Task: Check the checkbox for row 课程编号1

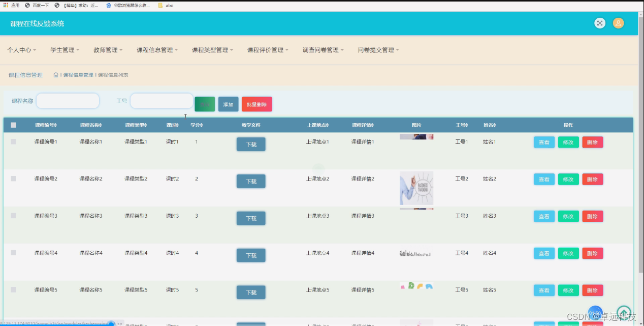Action: pos(13,142)
